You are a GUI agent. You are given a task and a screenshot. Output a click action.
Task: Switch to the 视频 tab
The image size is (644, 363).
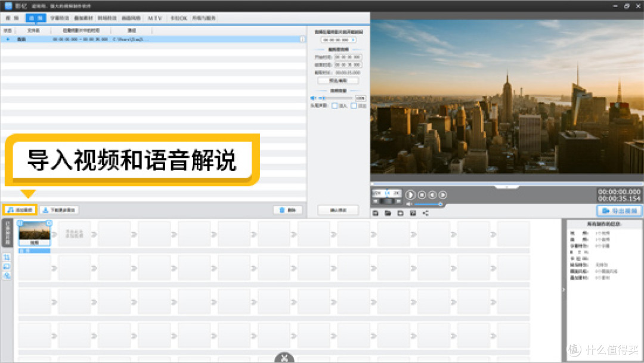pos(12,18)
